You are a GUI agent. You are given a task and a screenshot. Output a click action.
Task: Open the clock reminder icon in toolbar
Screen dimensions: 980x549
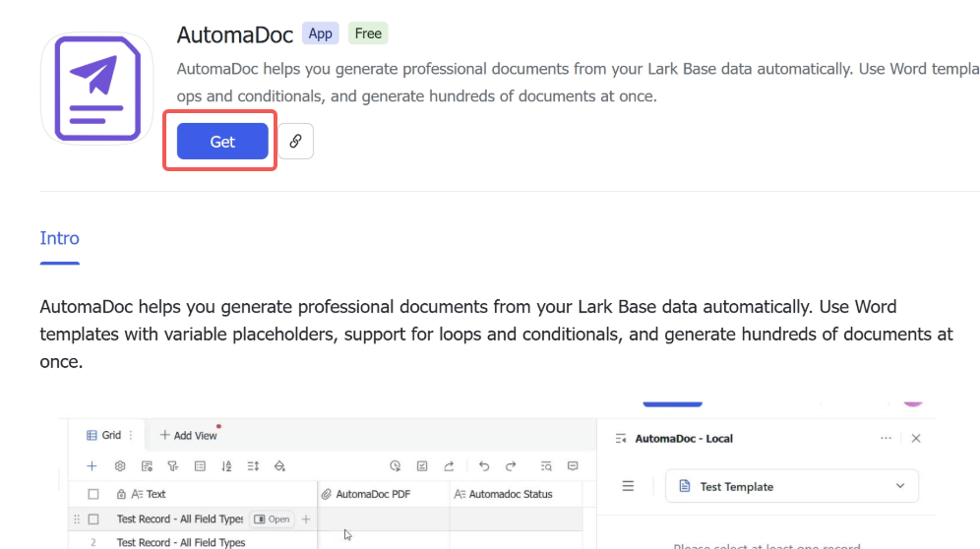click(395, 465)
